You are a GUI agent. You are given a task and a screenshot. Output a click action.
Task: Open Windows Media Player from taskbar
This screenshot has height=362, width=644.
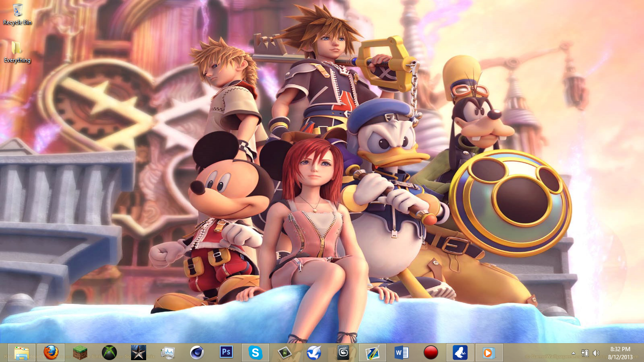click(489, 353)
